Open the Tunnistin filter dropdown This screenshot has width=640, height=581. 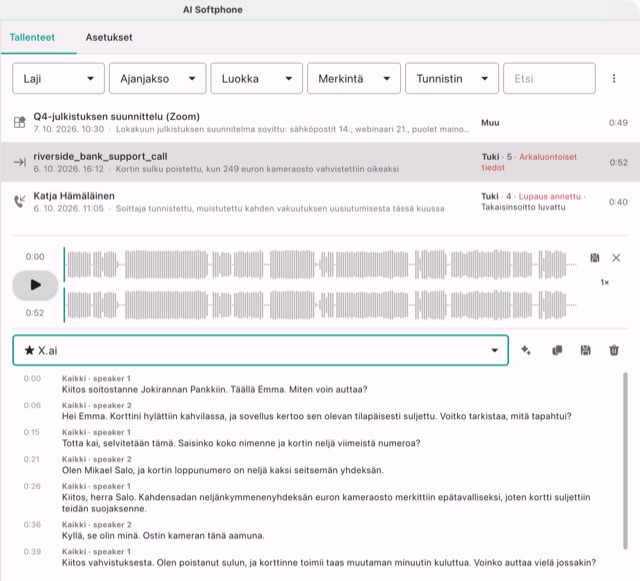[452, 78]
